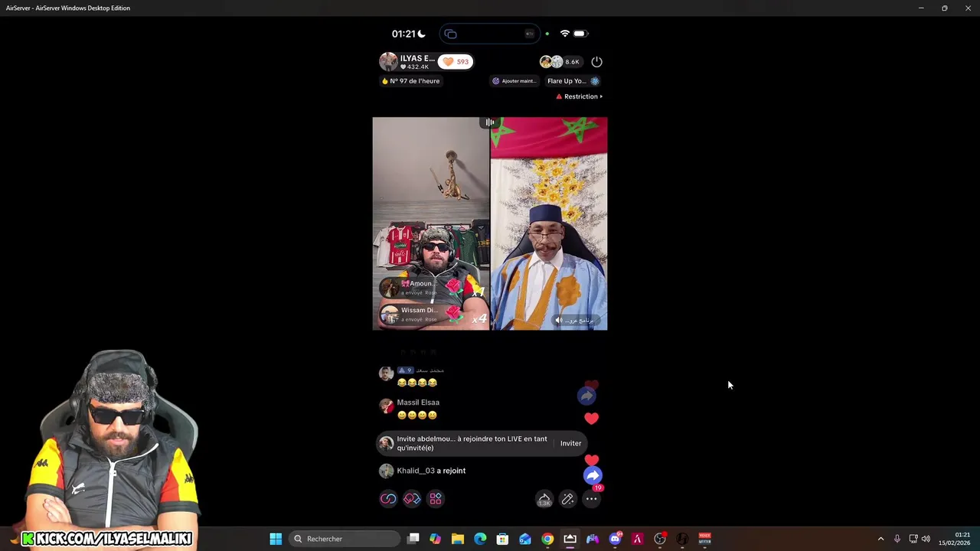Screen dimensions: 980x551
Task: Tap the blue share bubble with 19 badge
Action: pos(593,476)
